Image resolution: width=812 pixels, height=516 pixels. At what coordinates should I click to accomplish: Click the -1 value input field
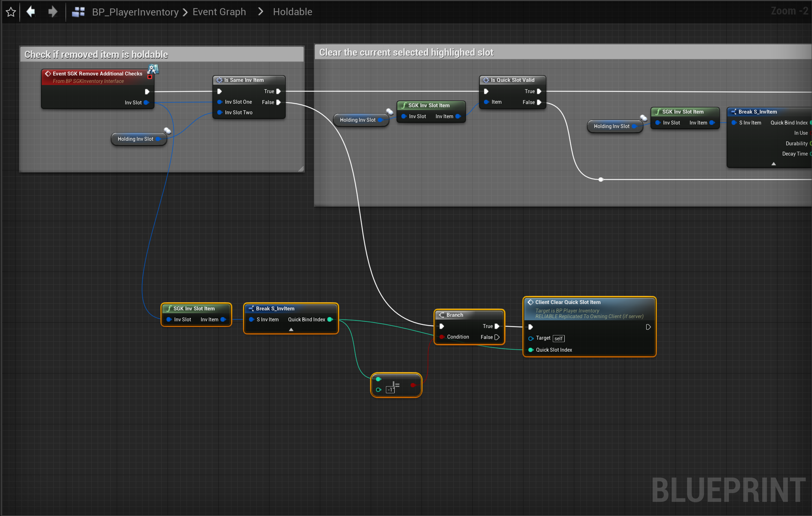click(390, 390)
